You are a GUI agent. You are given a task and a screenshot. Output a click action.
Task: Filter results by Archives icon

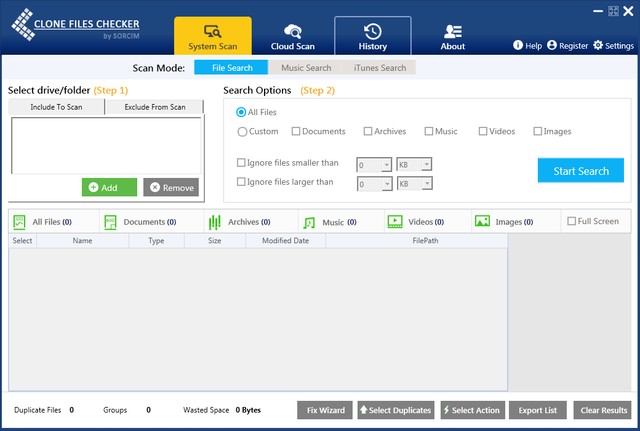[x=214, y=222]
